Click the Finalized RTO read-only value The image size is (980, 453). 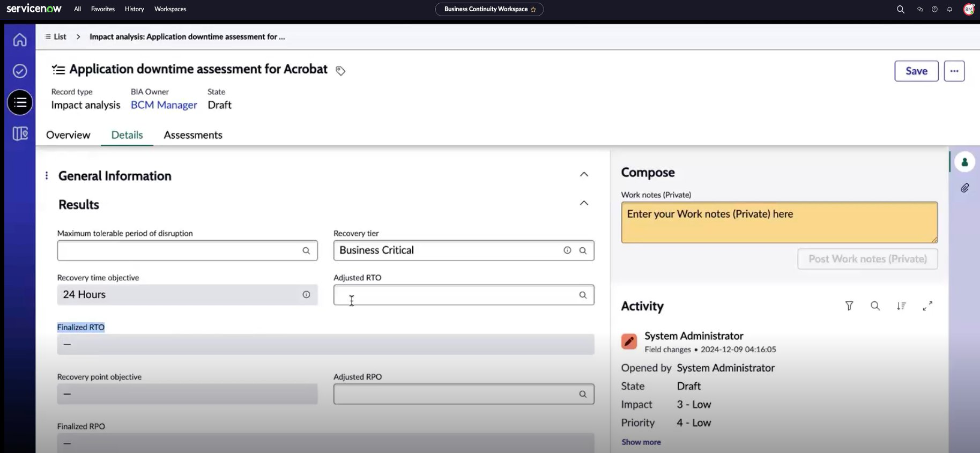(x=326, y=344)
